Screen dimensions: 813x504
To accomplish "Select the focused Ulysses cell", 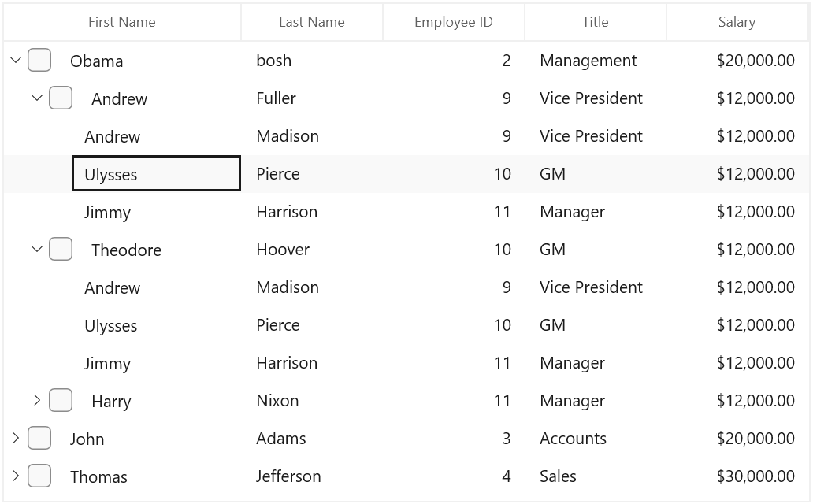I will (x=156, y=174).
